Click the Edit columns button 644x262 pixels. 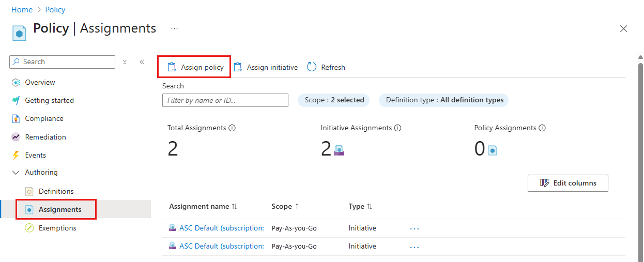click(x=568, y=183)
